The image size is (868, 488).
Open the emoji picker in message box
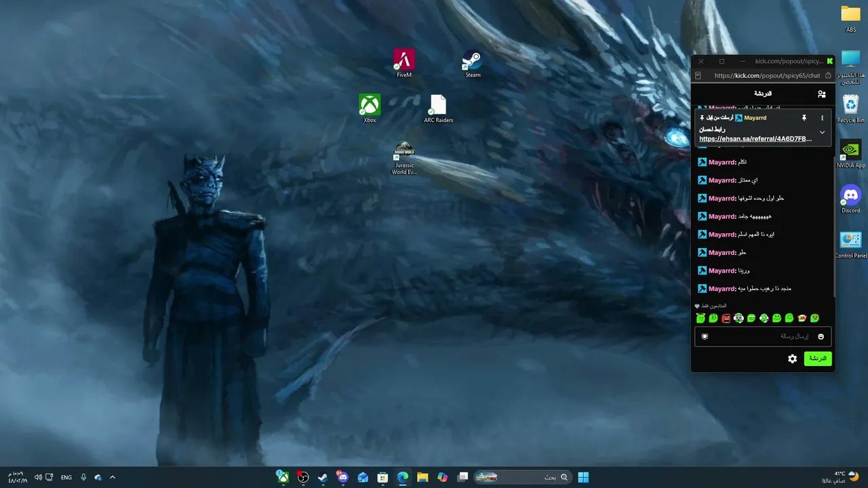click(x=821, y=337)
